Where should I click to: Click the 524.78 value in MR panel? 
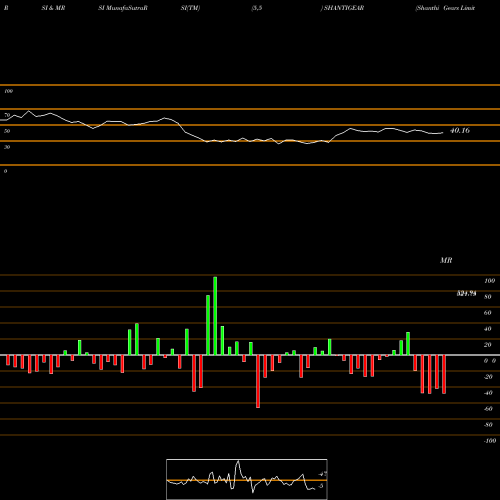(466, 294)
